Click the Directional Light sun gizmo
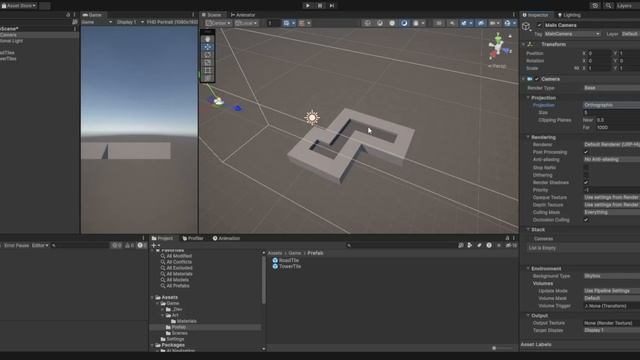Screen dimensions: 640x360 point(312,118)
